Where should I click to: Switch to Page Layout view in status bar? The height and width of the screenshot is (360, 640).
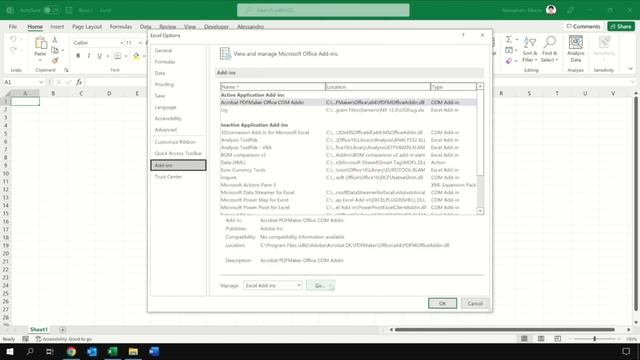tap(541, 339)
